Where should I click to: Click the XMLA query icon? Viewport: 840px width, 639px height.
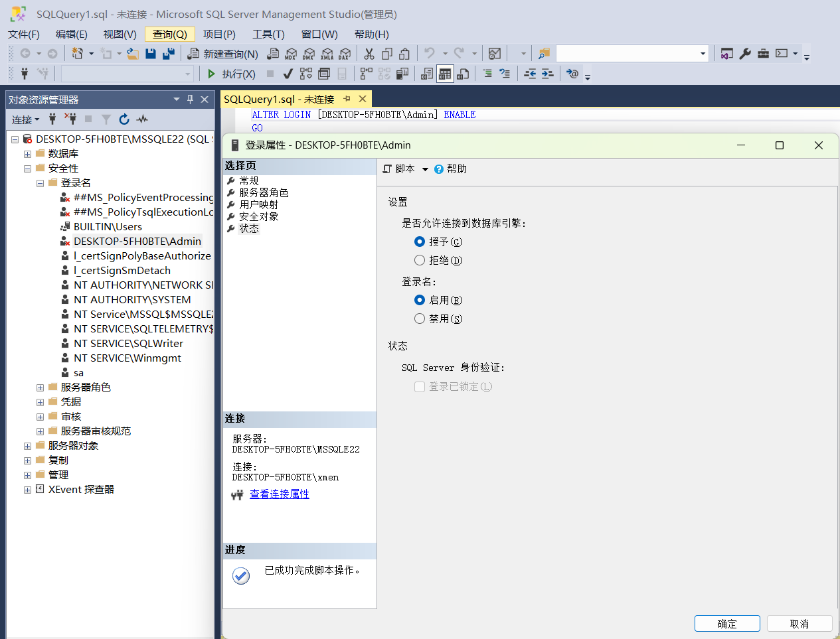pyautogui.click(x=327, y=54)
